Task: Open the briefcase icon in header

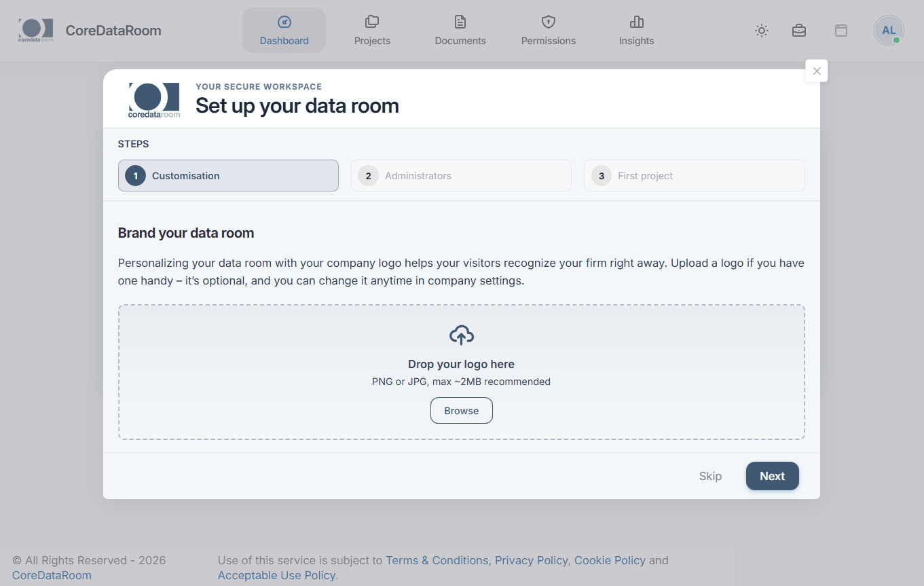Action: click(x=799, y=31)
